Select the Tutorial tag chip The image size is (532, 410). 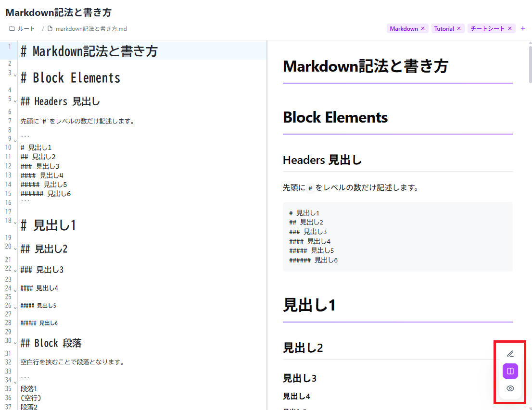click(x=443, y=28)
